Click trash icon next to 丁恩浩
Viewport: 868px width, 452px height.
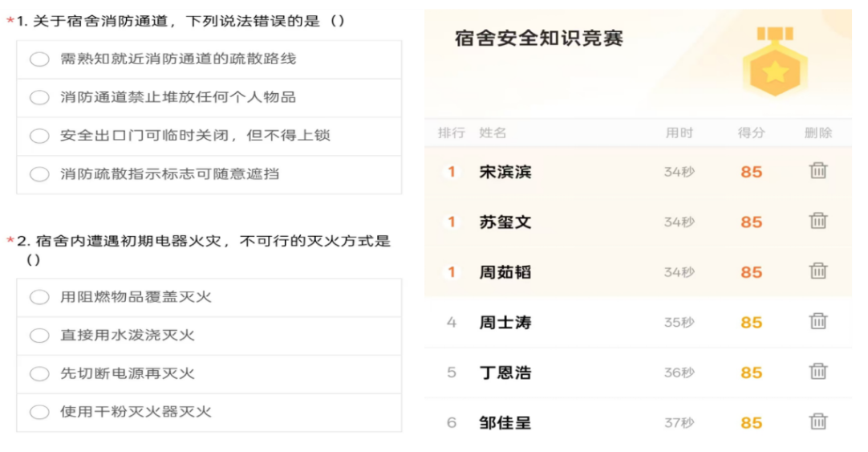point(818,372)
